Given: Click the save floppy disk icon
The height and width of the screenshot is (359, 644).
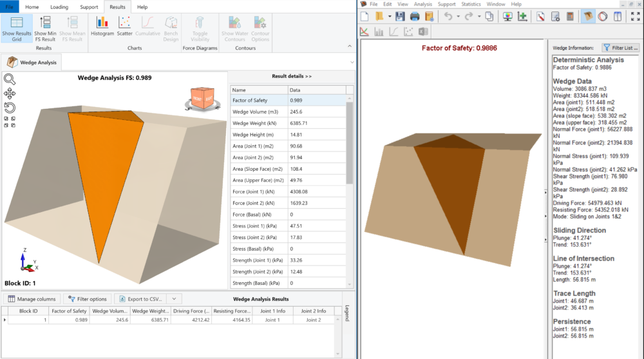Looking at the screenshot, I should (x=400, y=16).
